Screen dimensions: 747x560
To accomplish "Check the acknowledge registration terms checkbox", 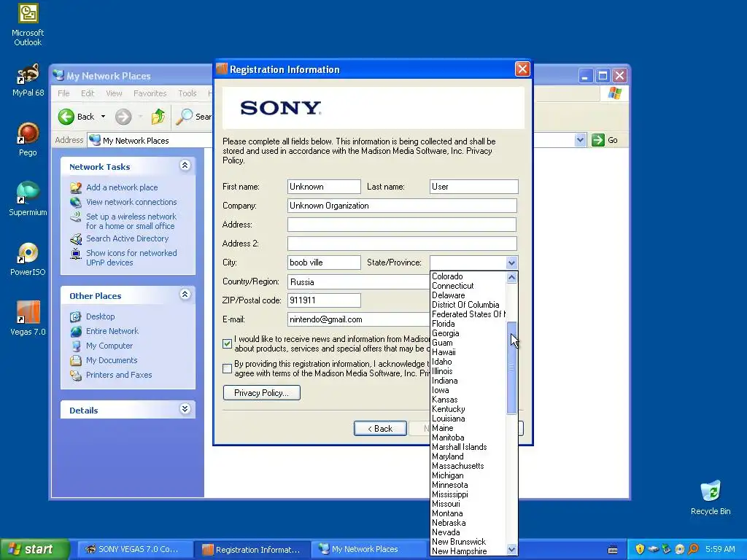I will 228,368.
